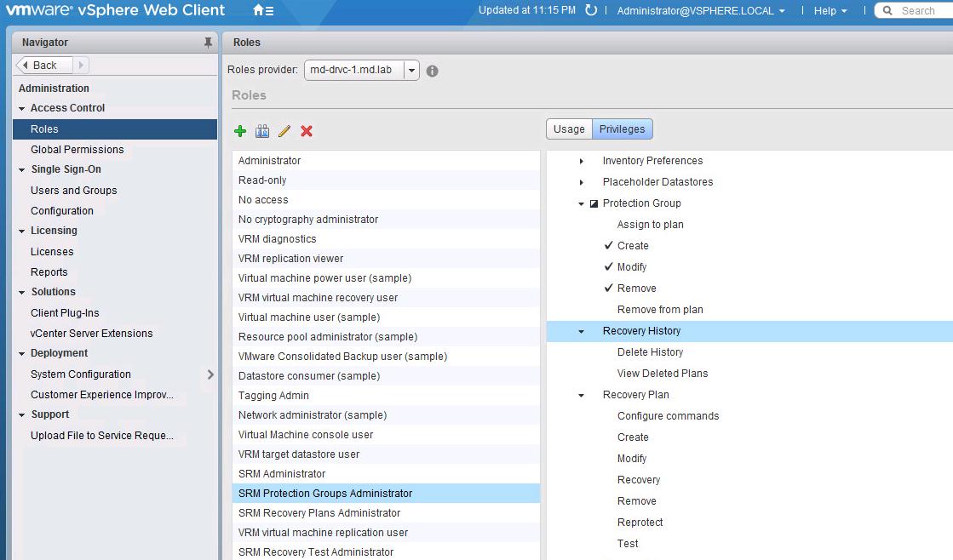Select Roles in the Navigator

[115, 129]
